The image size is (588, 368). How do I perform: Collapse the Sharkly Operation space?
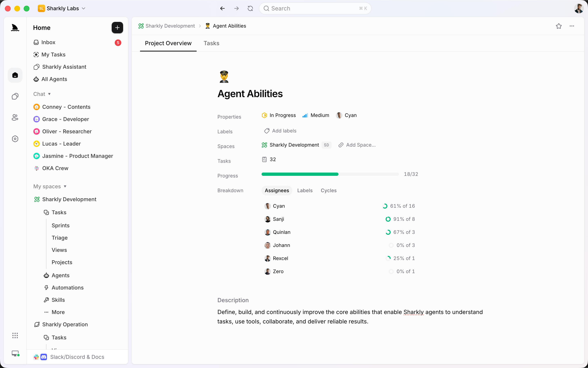point(61,324)
